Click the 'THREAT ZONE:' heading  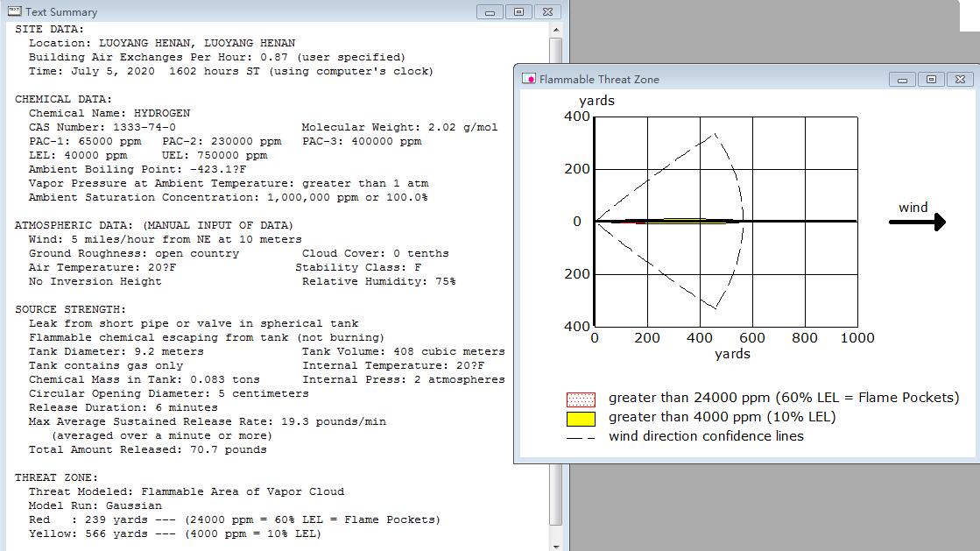[56, 477]
